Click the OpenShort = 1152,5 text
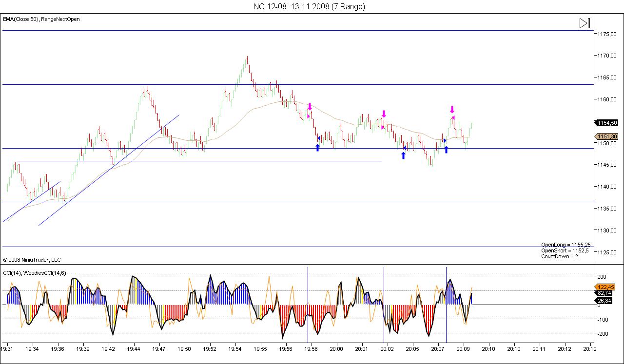The width and height of the screenshot is (624, 364). (565, 250)
